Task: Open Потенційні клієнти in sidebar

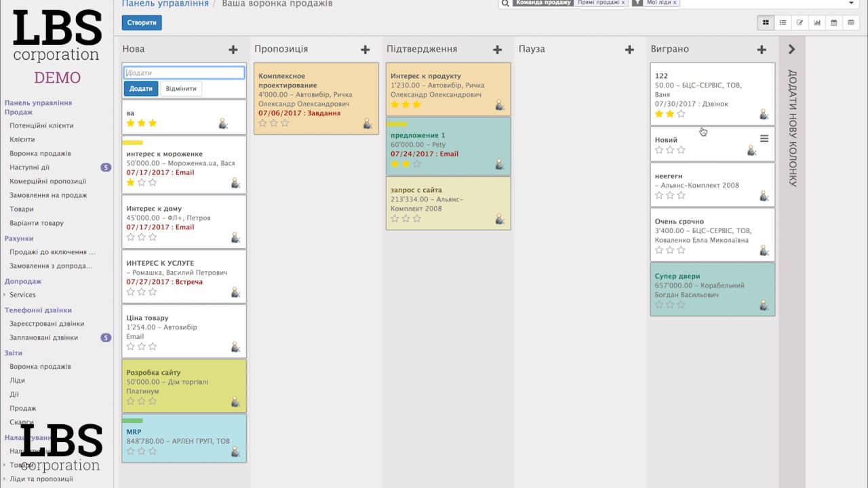Action: (41, 125)
